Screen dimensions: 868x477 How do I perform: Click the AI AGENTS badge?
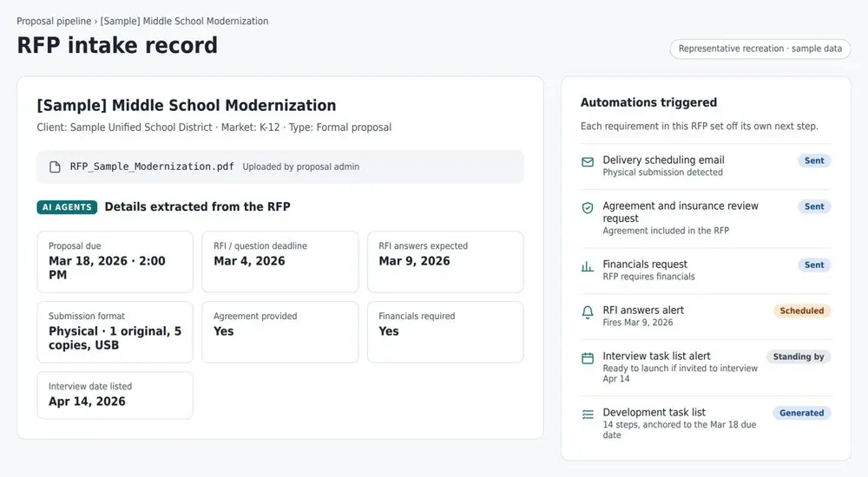(67, 207)
